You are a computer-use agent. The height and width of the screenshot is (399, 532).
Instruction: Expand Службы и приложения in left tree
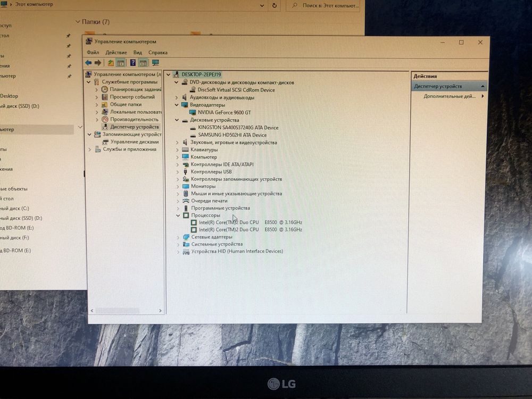[89, 149]
